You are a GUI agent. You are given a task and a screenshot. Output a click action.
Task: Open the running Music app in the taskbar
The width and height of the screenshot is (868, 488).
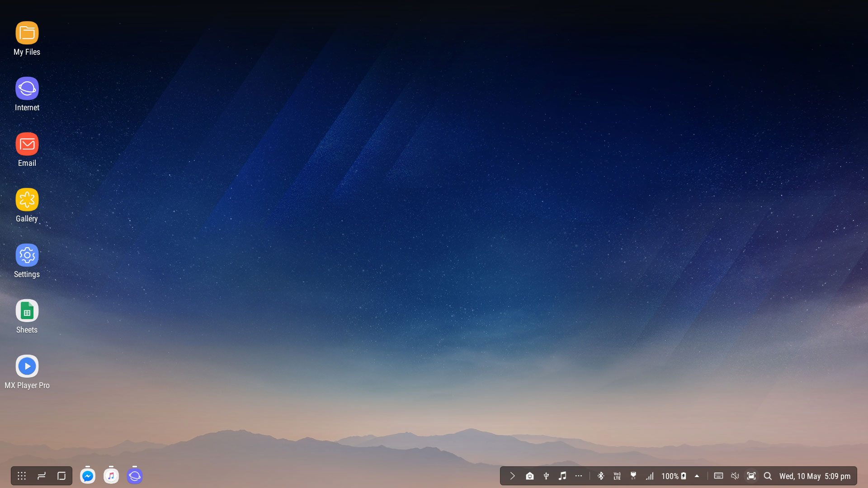(x=111, y=476)
